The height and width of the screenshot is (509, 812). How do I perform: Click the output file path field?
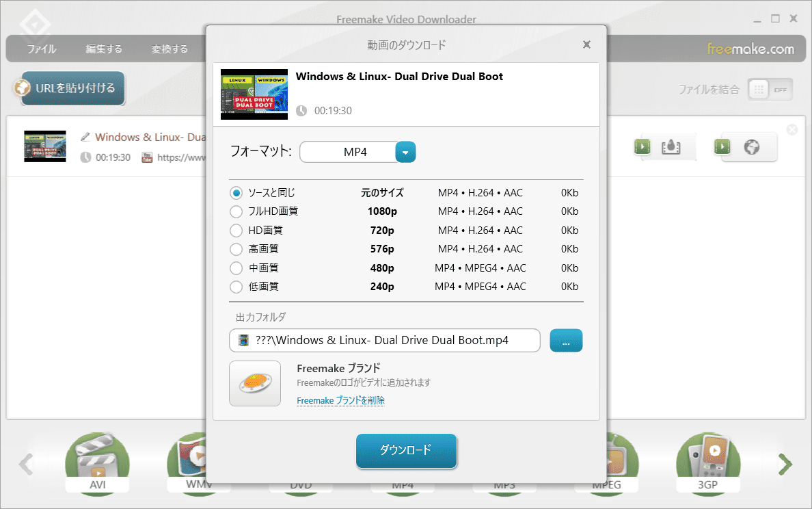385,341
